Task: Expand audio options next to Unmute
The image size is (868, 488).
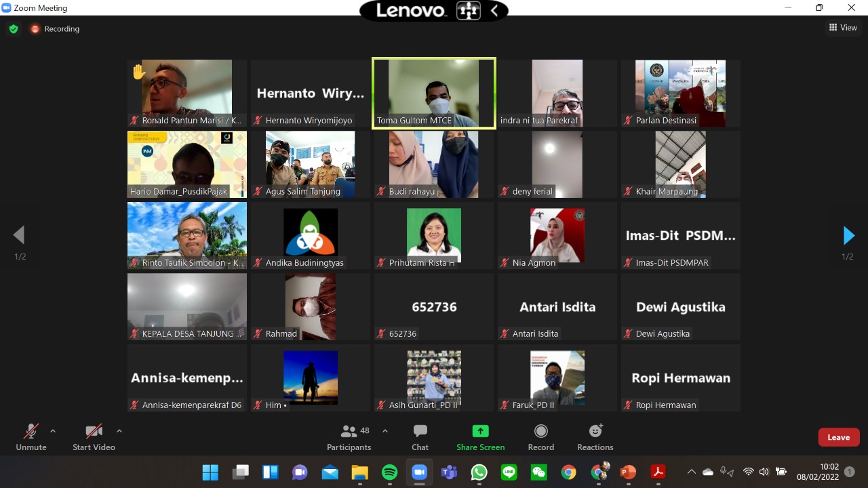Action: pos(53,430)
